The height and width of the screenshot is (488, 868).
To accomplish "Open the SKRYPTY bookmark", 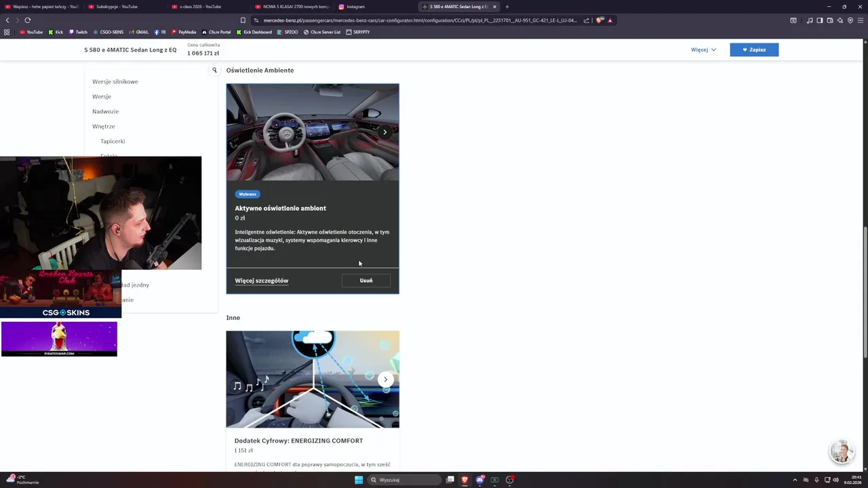I will point(358,32).
